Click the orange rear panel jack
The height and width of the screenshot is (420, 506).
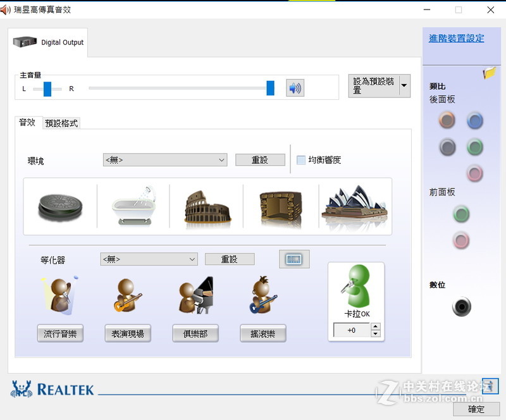click(447, 120)
